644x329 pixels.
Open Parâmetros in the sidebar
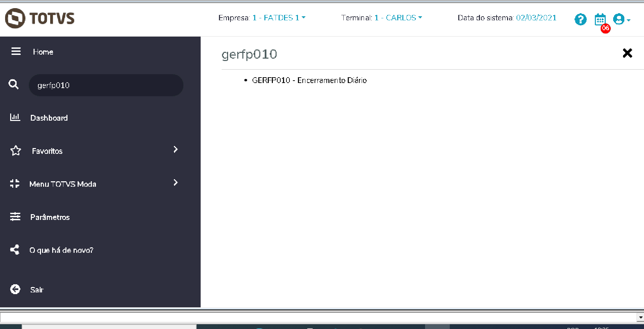[x=50, y=217]
